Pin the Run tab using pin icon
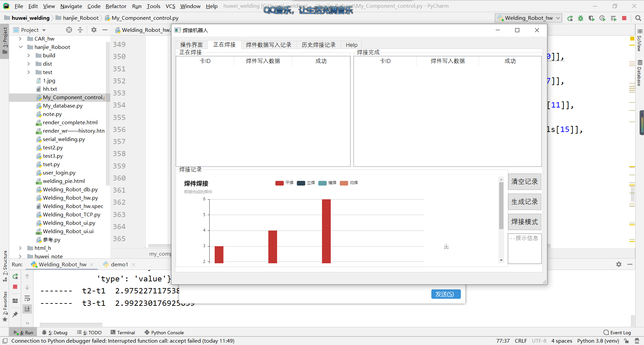The image size is (644, 345). pos(15,315)
